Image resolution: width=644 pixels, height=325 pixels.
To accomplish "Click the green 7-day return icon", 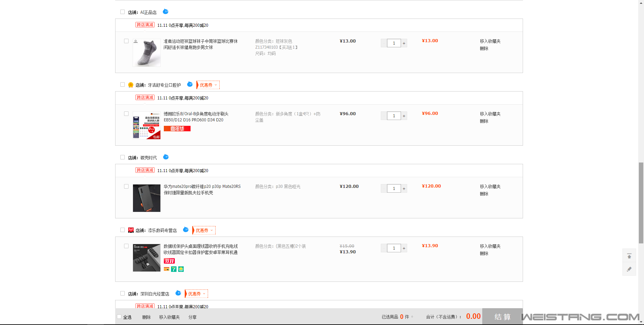I will 174,269.
